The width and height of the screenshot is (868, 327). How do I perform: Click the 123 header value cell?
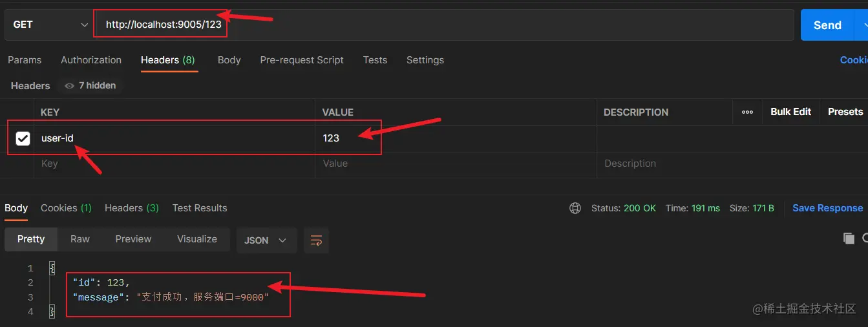pos(456,138)
